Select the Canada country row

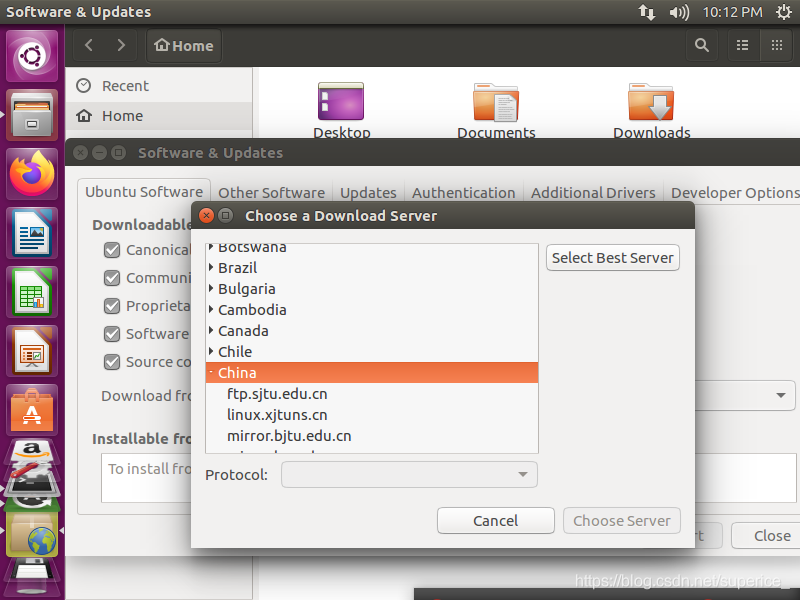371,331
